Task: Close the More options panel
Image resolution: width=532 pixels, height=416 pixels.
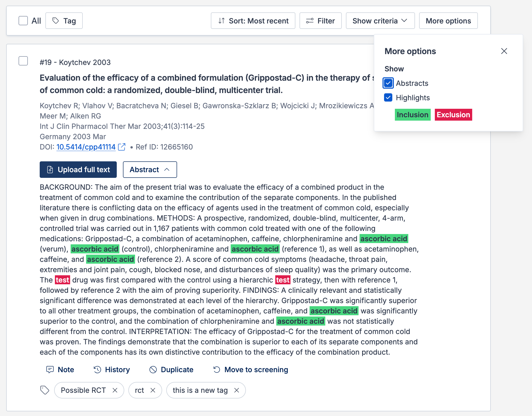Action: 504,51
